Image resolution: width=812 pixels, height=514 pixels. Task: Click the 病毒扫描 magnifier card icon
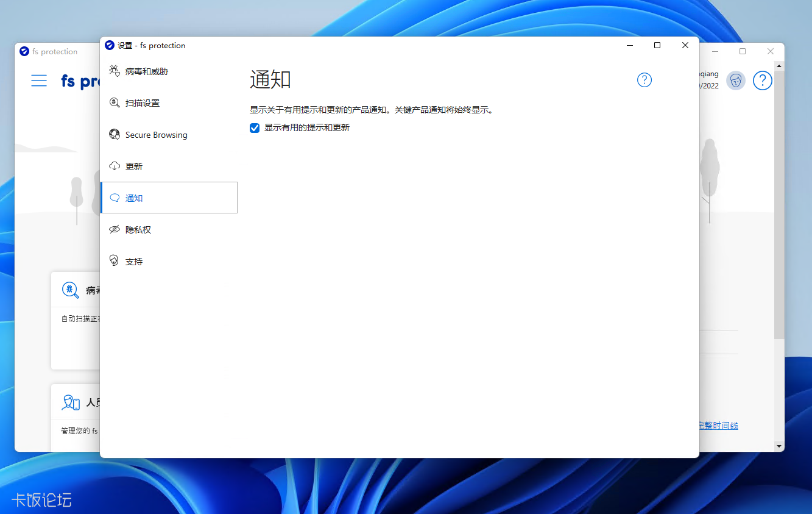tap(70, 291)
